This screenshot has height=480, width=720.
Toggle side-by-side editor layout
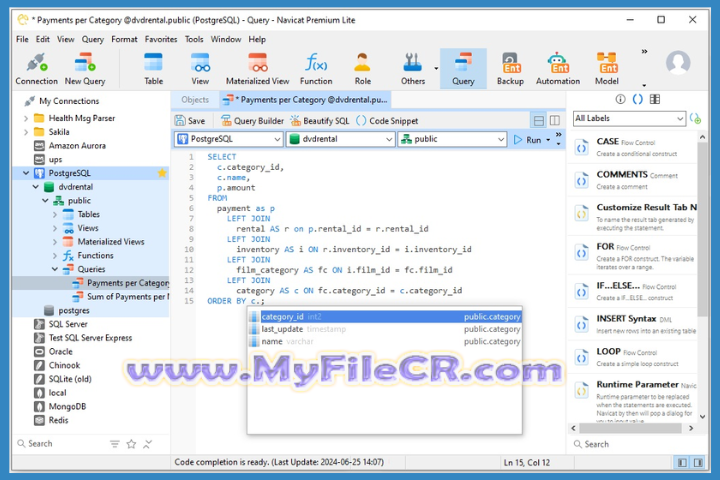555,121
